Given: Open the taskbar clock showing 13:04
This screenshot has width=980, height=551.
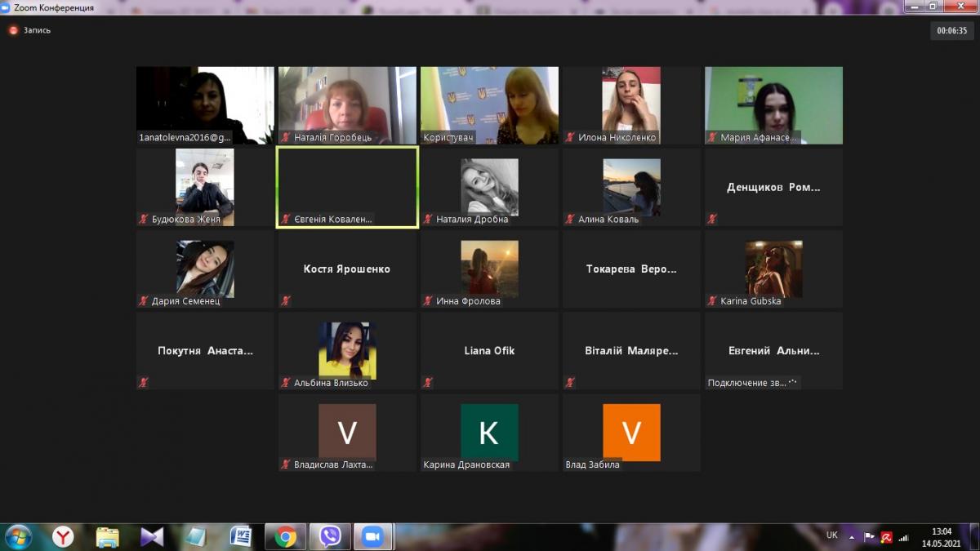Looking at the screenshot, I should coord(942,536).
